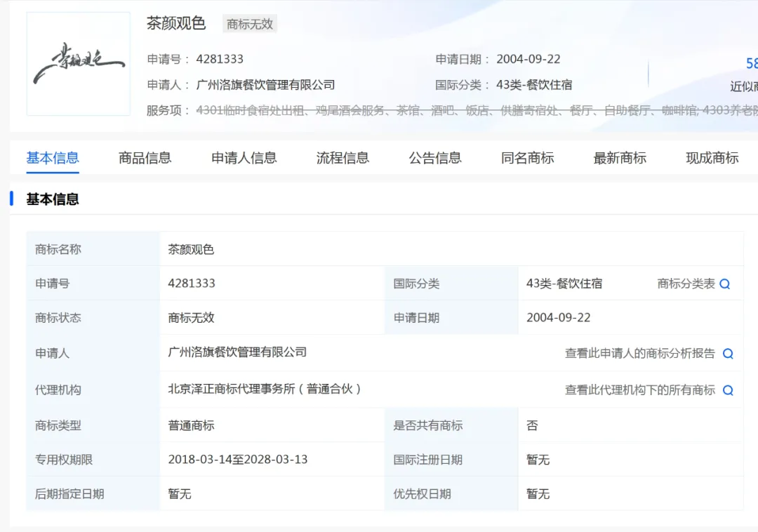Click 查看此代理机构下的所有商标 link
Image resolution: width=758 pixels, height=532 pixels.
click(x=639, y=390)
